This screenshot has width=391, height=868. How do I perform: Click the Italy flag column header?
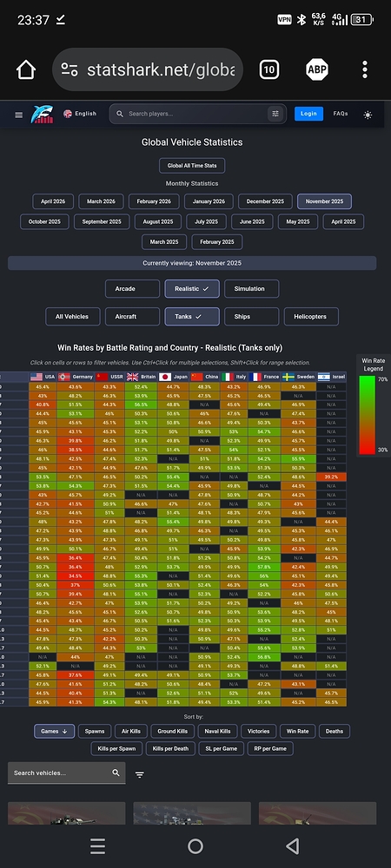coord(234,377)
